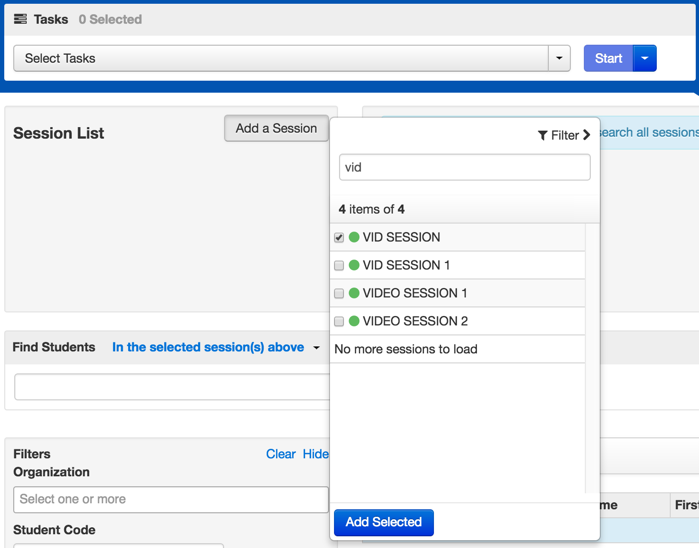Click the Hide filters link

(315, 454)
